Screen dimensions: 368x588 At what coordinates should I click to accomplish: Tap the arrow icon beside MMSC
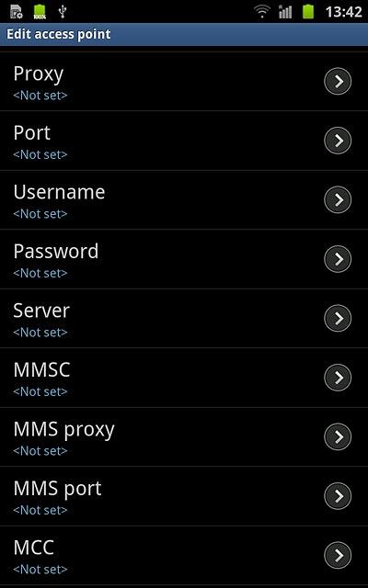tap(338, 378)
